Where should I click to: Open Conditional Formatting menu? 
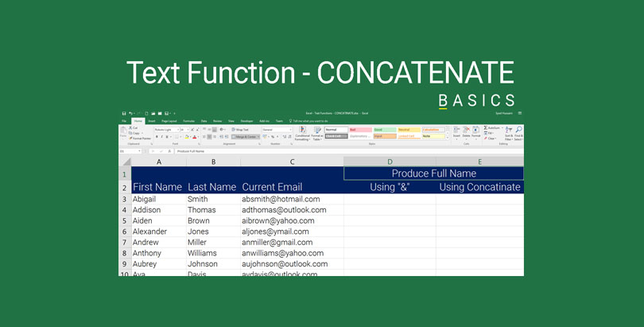pyautogui.click(x=302, y=134)
